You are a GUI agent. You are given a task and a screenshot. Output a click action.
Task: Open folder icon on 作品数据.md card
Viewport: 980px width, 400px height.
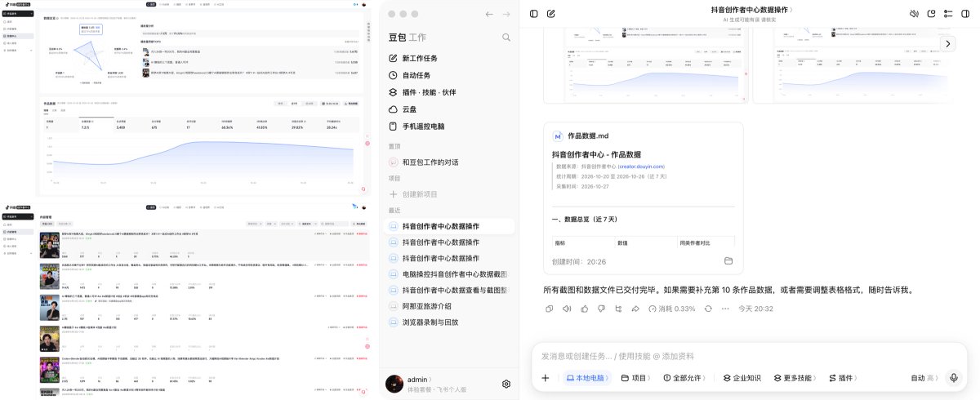click(728, 261)
